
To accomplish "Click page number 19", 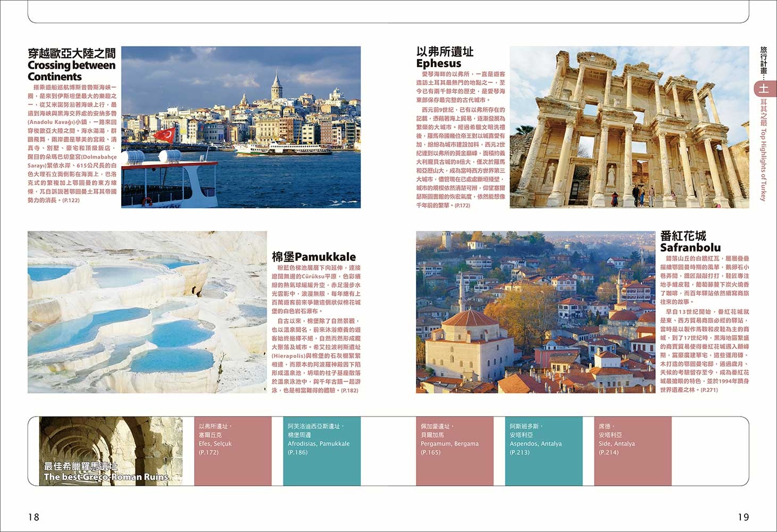I will 743,517.
